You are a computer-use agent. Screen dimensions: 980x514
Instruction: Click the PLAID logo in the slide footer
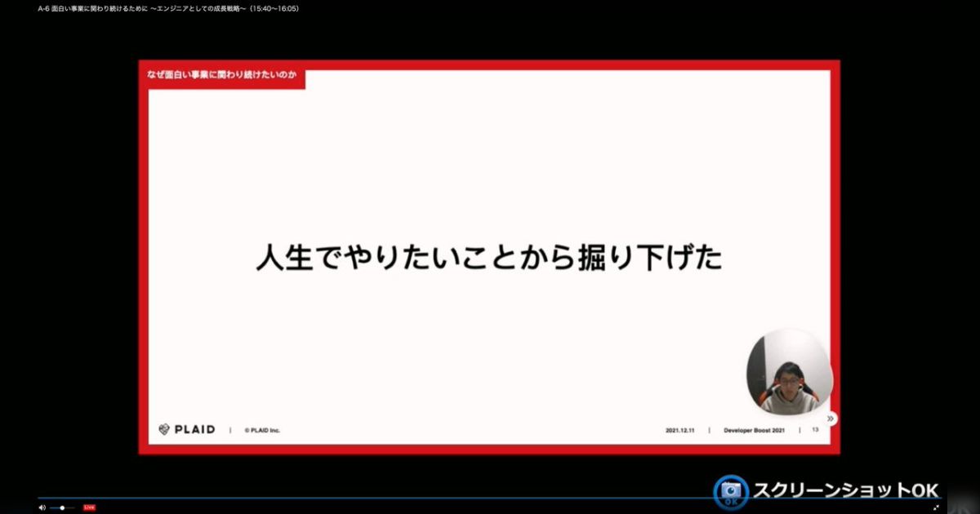187,428
